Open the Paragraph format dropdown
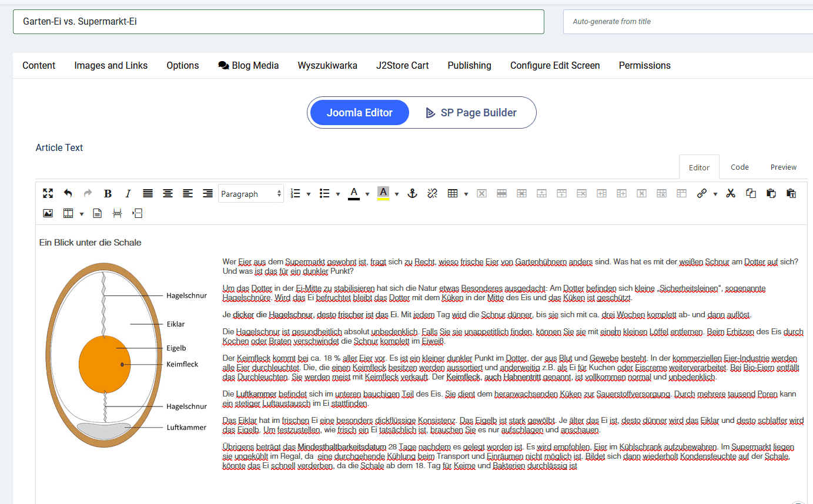This screenshot has height=504, width=813. [x=250, y=194]
